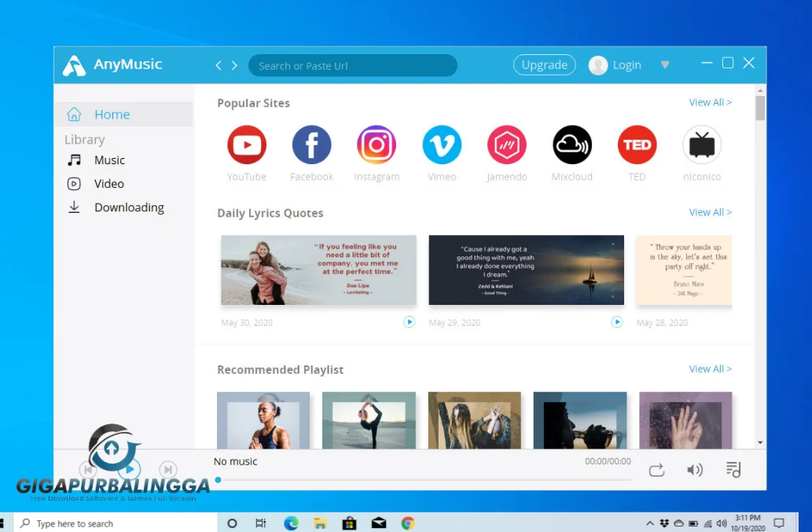Open the meditating woman playlist thumbnail

tap(263, 420)
